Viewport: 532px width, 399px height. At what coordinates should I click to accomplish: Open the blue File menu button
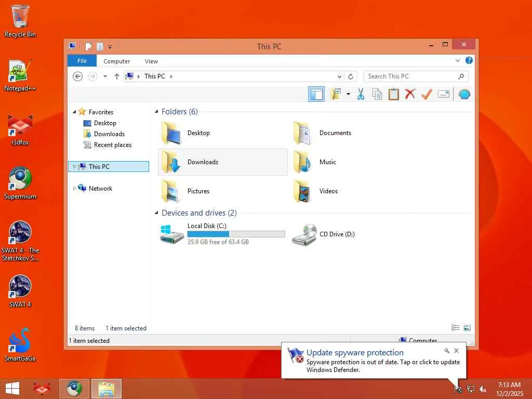tap(82, 61)
